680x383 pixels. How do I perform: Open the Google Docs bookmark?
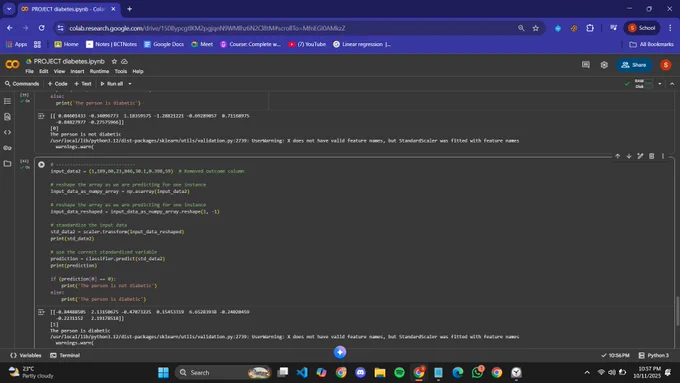click(163, 44)
